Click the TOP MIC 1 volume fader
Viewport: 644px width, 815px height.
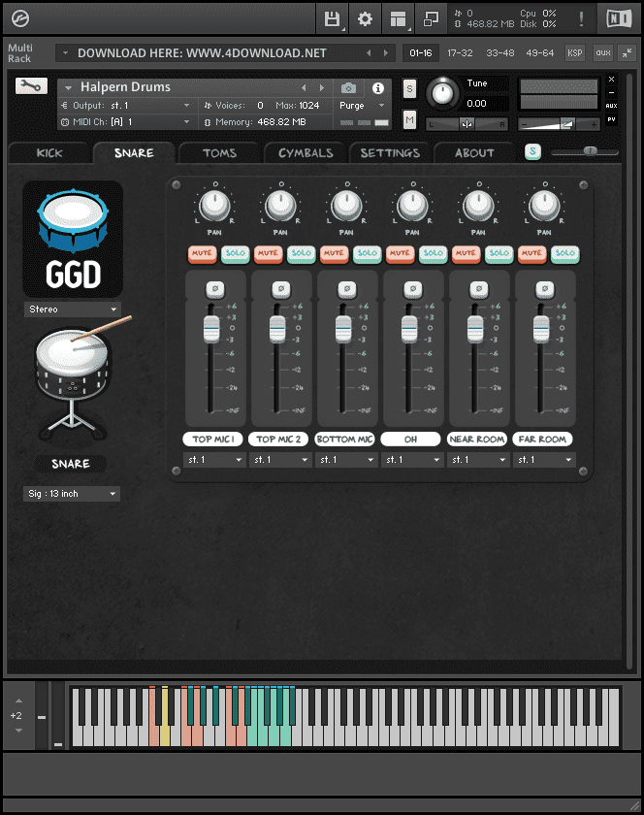[211, 330]
